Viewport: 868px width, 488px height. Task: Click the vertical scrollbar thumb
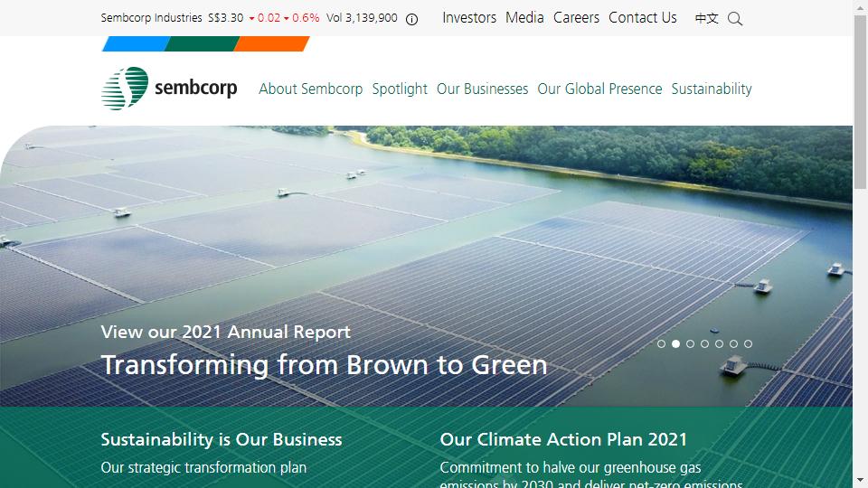(x=860, y=102)
